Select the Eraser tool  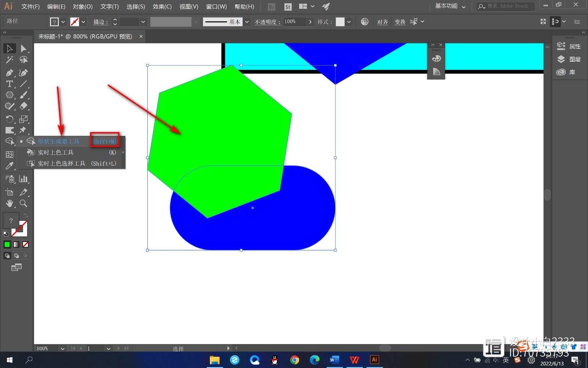click(24, 106)
